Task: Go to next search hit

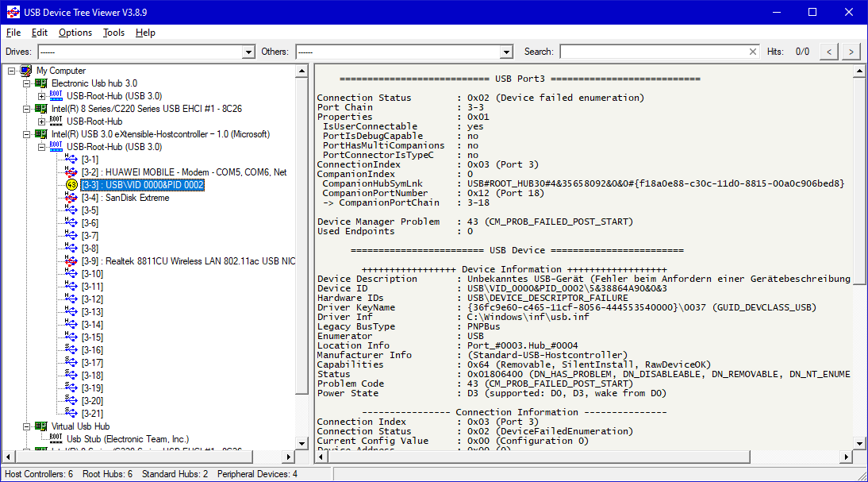Action: (x=851, y=52)
